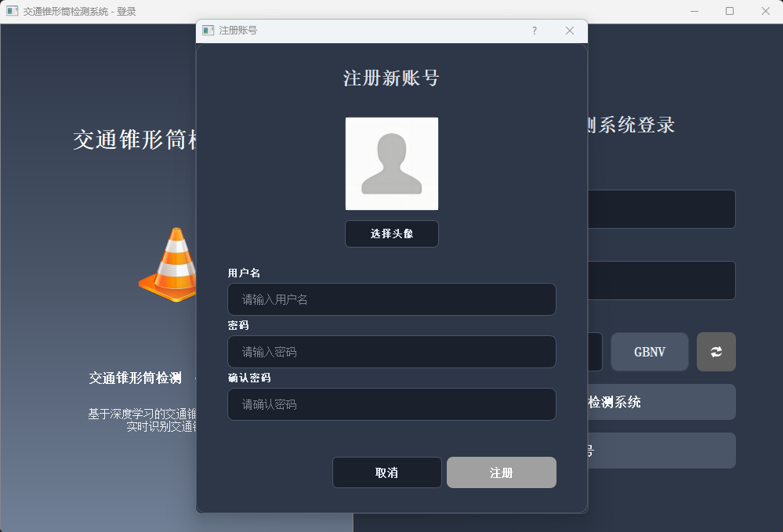Close the 注册账号 dialog with its X button

(x=570, y=31)
